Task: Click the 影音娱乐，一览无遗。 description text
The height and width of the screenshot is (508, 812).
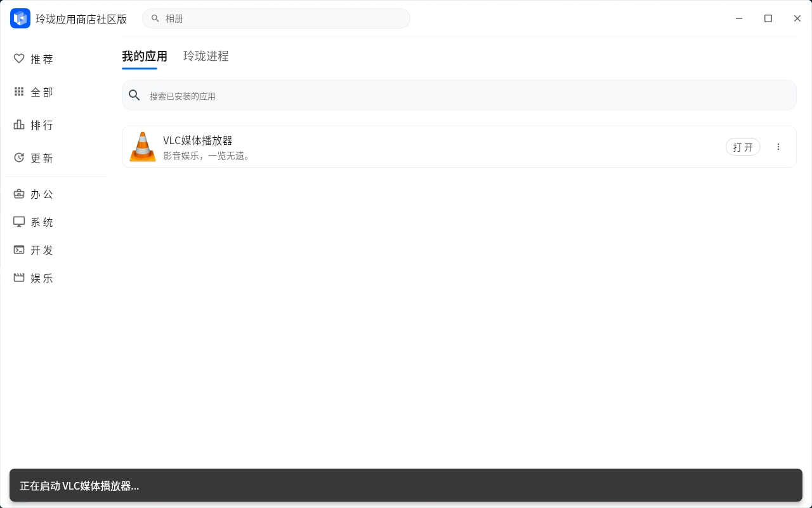Action: [208, 156]
